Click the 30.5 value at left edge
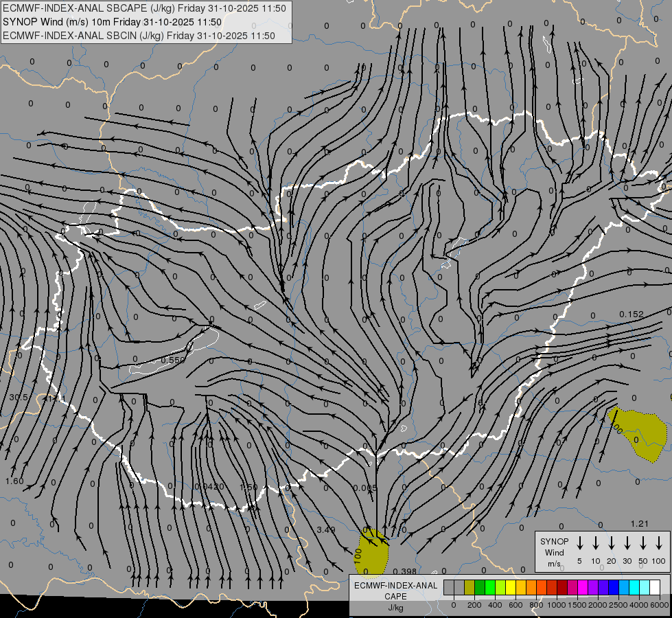This screenshot has height=618, width=672. click(19, 397)
